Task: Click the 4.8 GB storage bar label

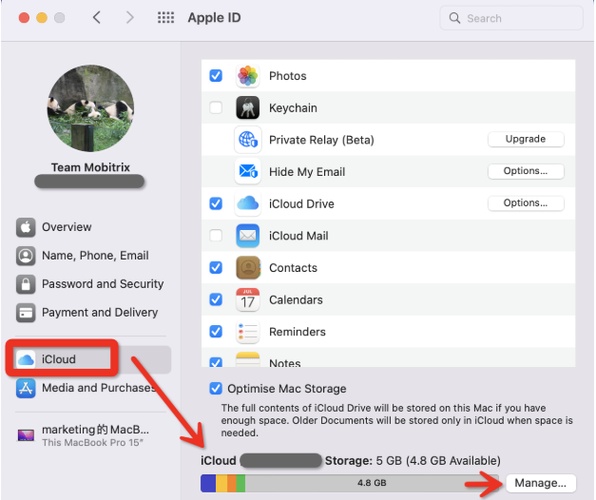Action: click(x=372, y=483)
